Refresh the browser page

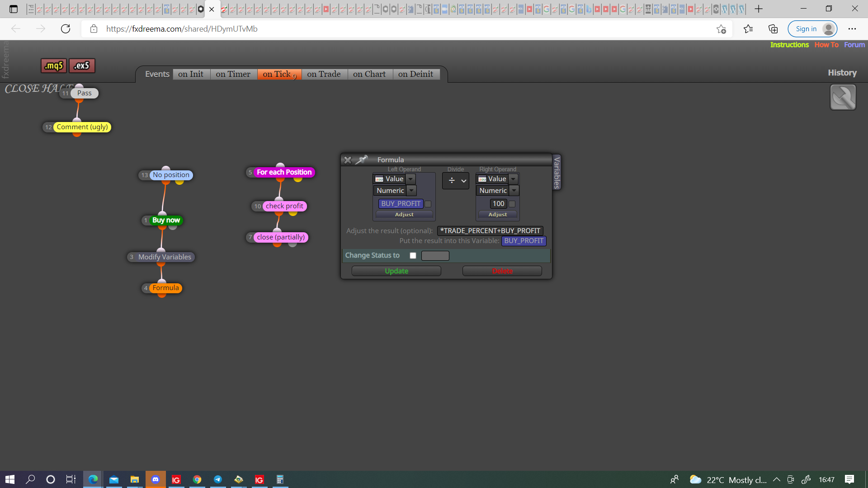(x=66, y=29)
